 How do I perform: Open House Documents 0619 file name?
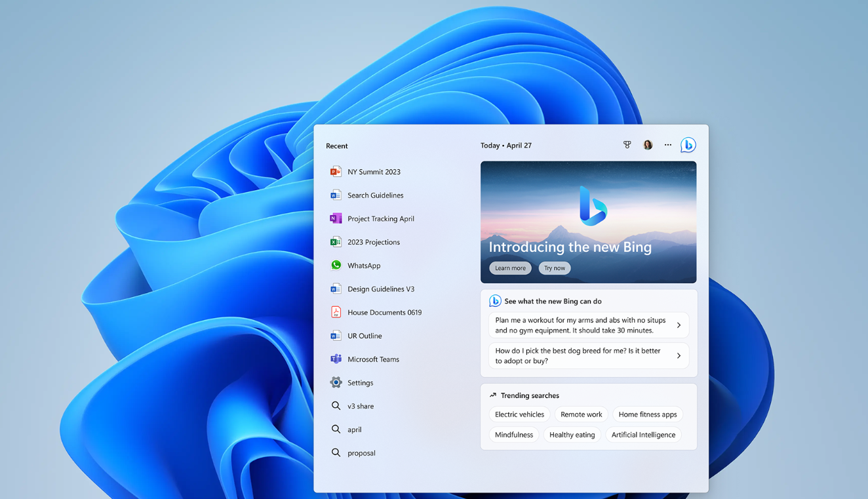[x=385, y=312]
